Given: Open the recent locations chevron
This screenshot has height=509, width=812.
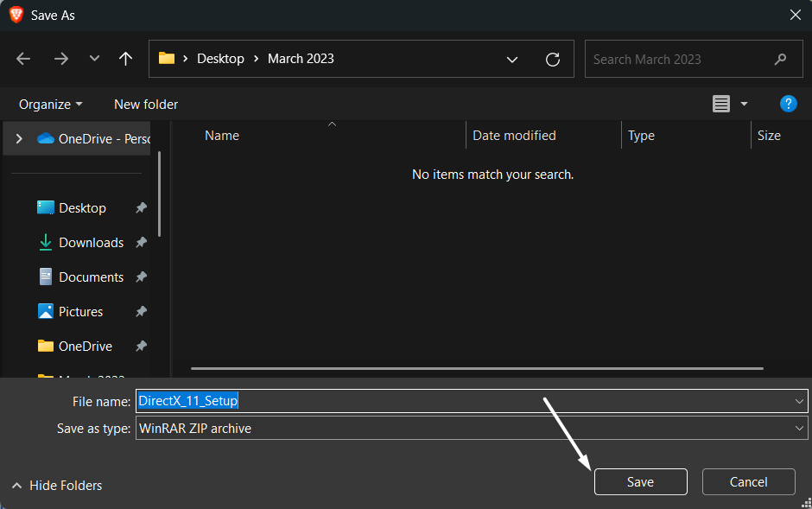Looking at the screenshot, I should click(x=94, y=59).
